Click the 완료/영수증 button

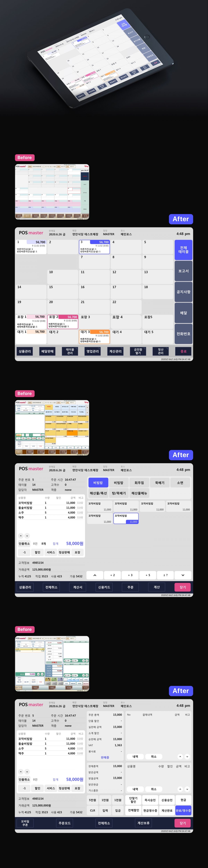click(183, 811)
